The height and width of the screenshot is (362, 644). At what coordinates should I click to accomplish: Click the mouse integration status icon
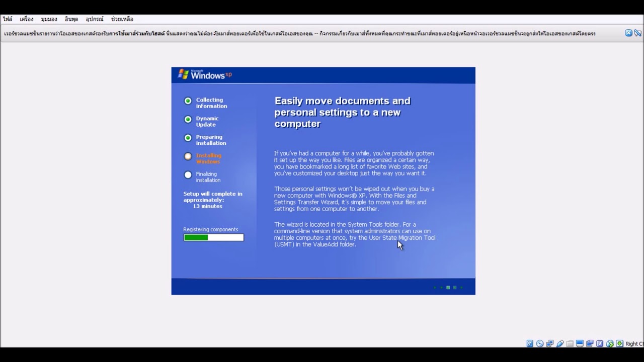(x=610, y=343)
